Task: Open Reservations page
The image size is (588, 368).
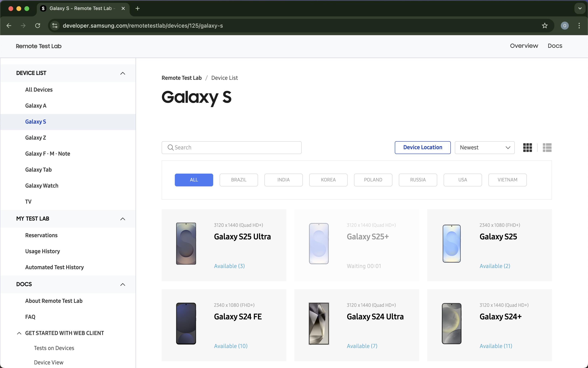Action: point(41,235)
